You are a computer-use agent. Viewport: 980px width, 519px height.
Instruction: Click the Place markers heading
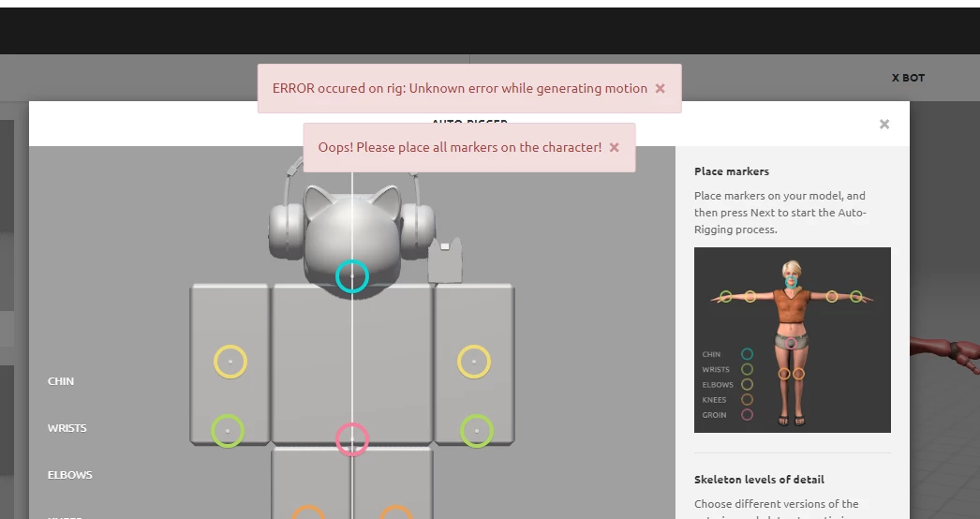[x=732, y=171]
